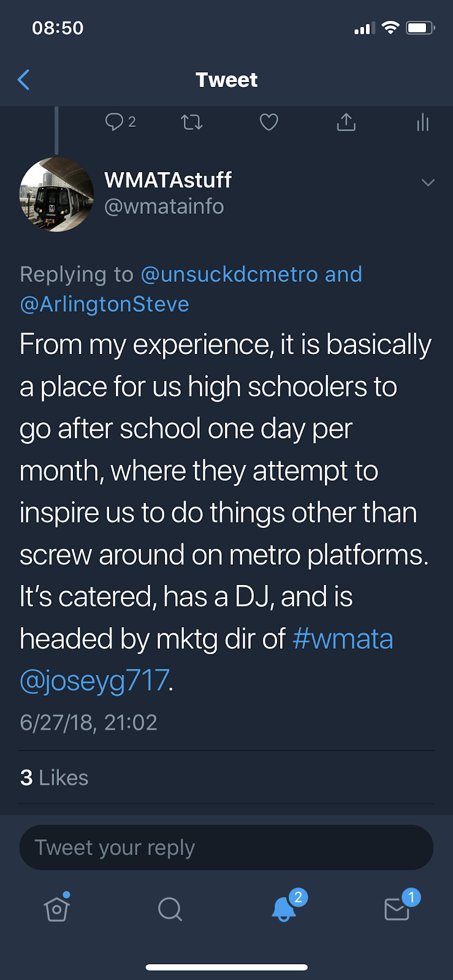Open the WMATAstuff display name
This screenshot has height=980, width=453.
[x=167, y=180]
